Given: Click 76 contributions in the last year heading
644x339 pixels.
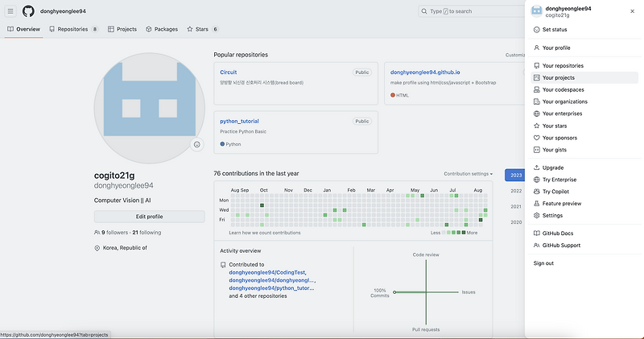Looking at the screenshot, I should pos(256,173).
